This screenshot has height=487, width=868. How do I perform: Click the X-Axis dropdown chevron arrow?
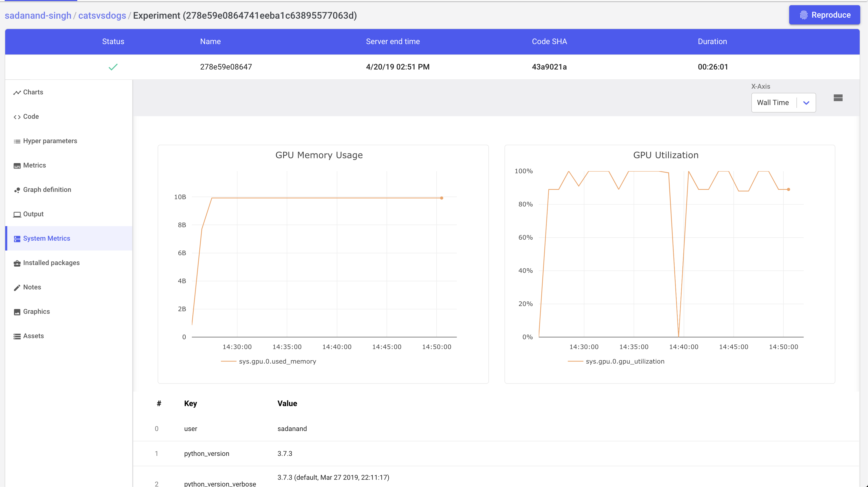806,103
